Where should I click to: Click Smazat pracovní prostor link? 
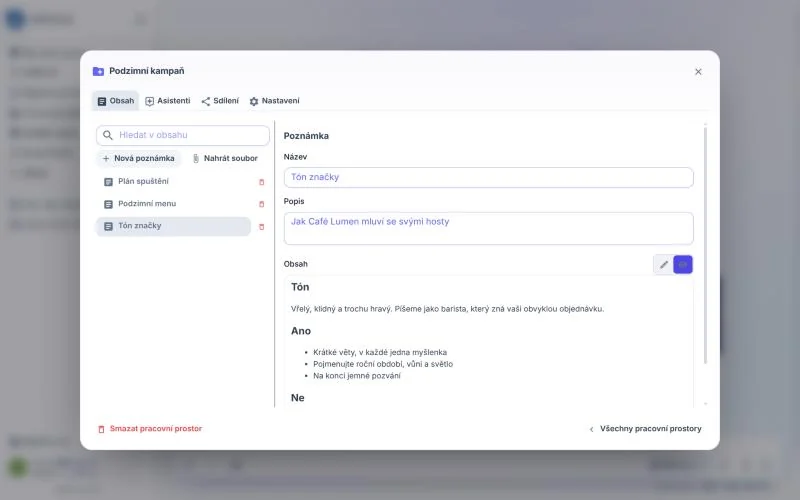(x=150, y=429)
